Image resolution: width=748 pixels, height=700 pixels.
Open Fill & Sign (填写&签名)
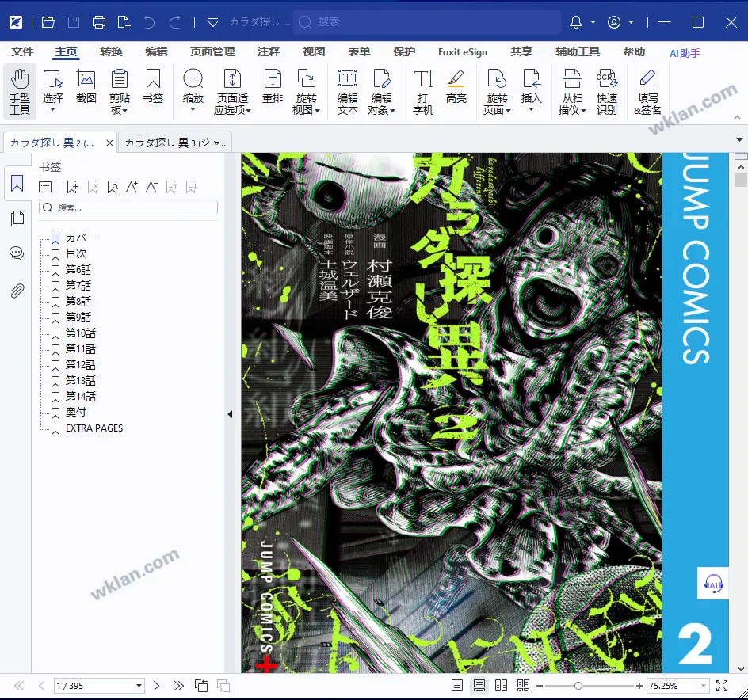tap(647, 92)
